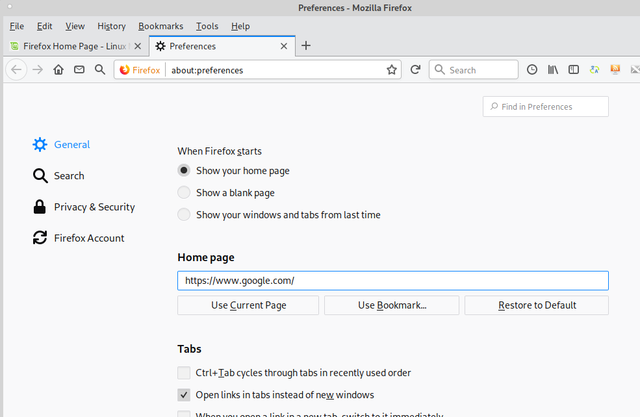Click Restore to Default button
This screenshot has height=417, width=640.
click(x=537, y=305)
